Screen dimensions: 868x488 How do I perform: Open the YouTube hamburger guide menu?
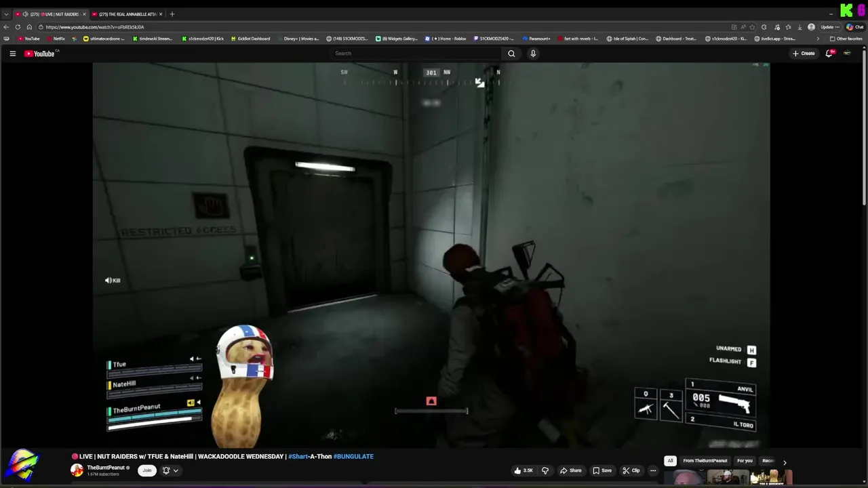click(x=12, y=54)
